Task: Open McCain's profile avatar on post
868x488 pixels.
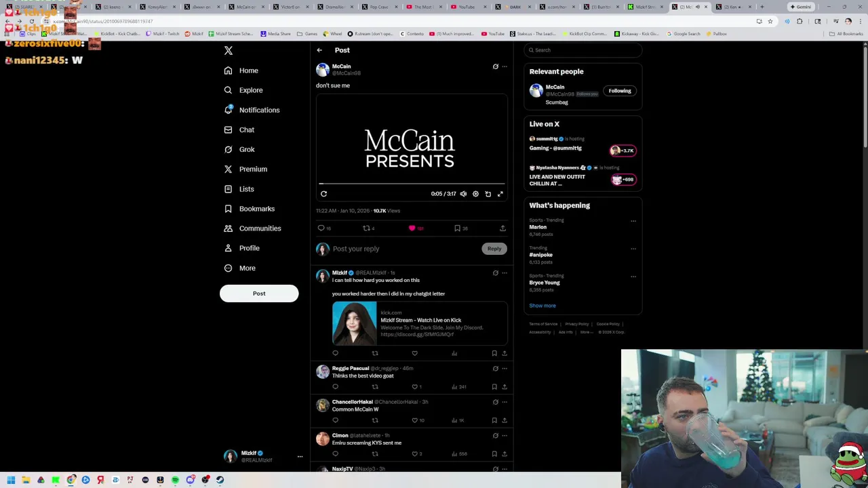Action: tap(323, 70)
